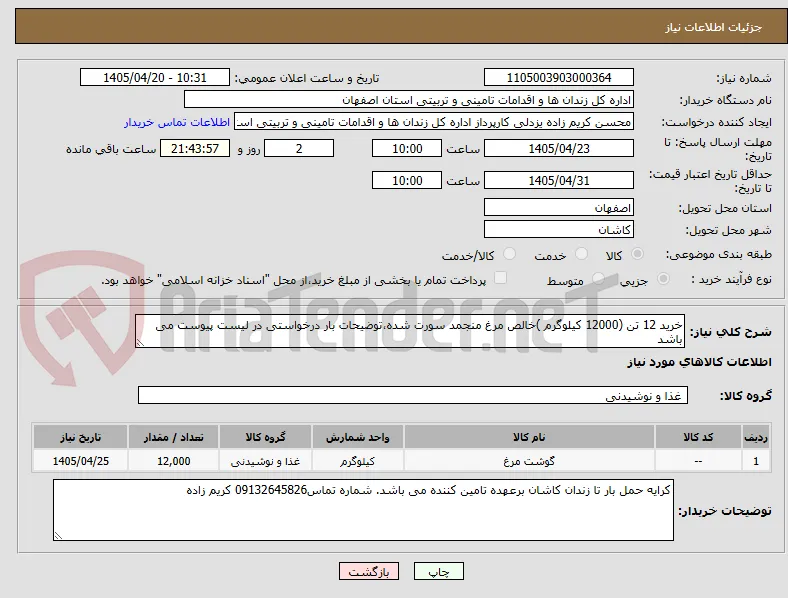Click the گوشت مرغ table cell
This screenshot has height=598, width=788.
coord(529,461)
